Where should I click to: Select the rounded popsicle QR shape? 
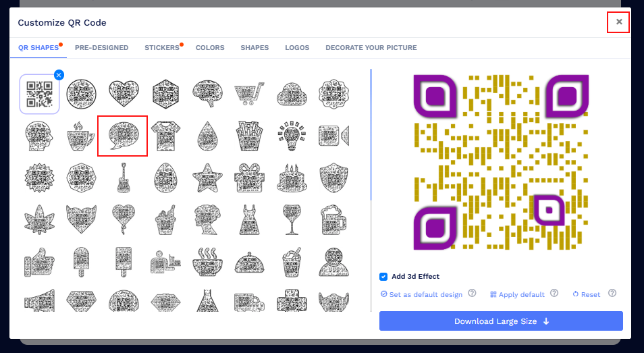(x=81, y=262)
